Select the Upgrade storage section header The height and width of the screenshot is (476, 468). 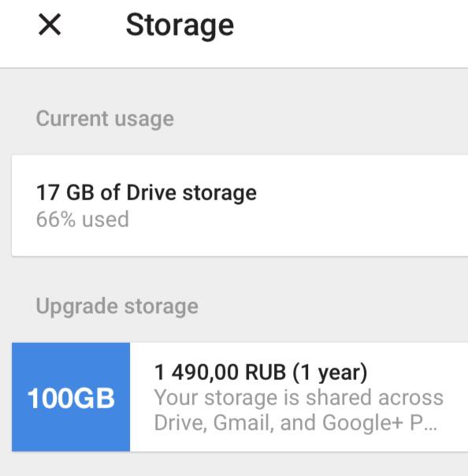(x=117, y=307)
